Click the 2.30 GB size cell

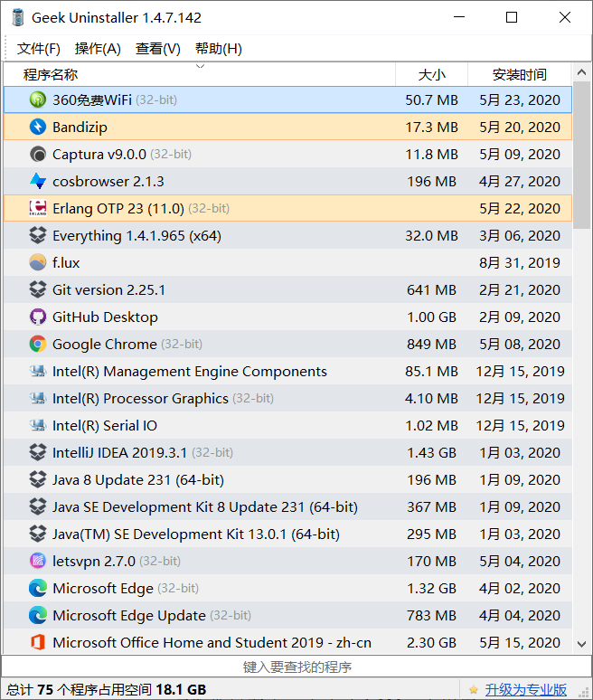click(x=431, y=642)
